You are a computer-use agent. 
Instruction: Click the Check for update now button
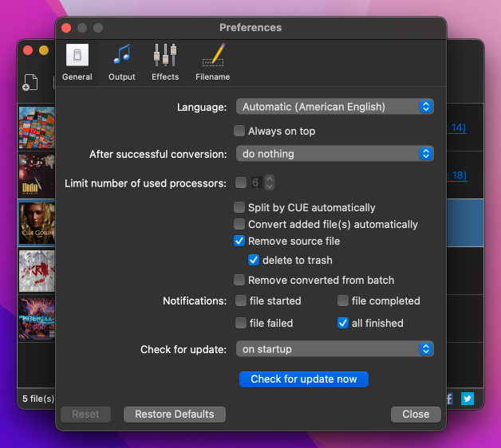point(303,379)
